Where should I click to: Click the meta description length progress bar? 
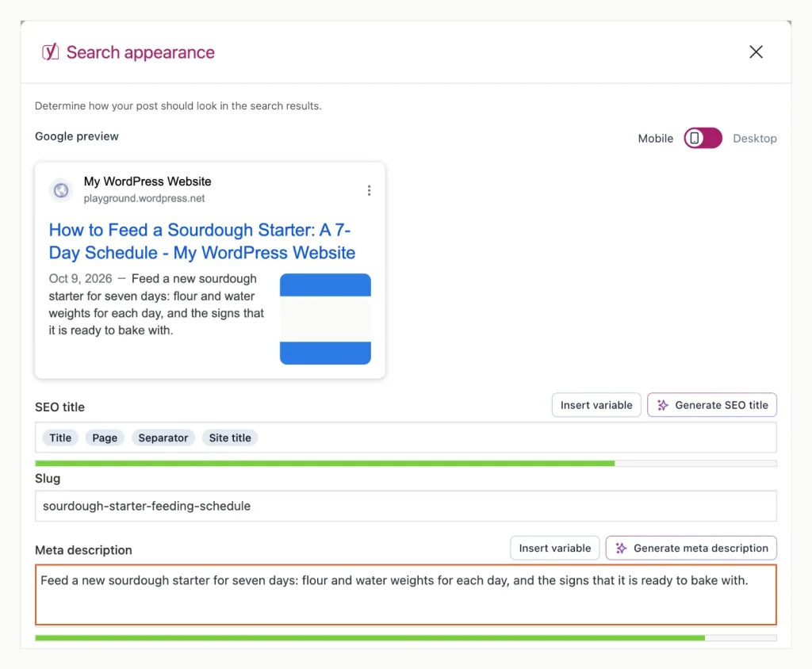click(x=406, y=638)
